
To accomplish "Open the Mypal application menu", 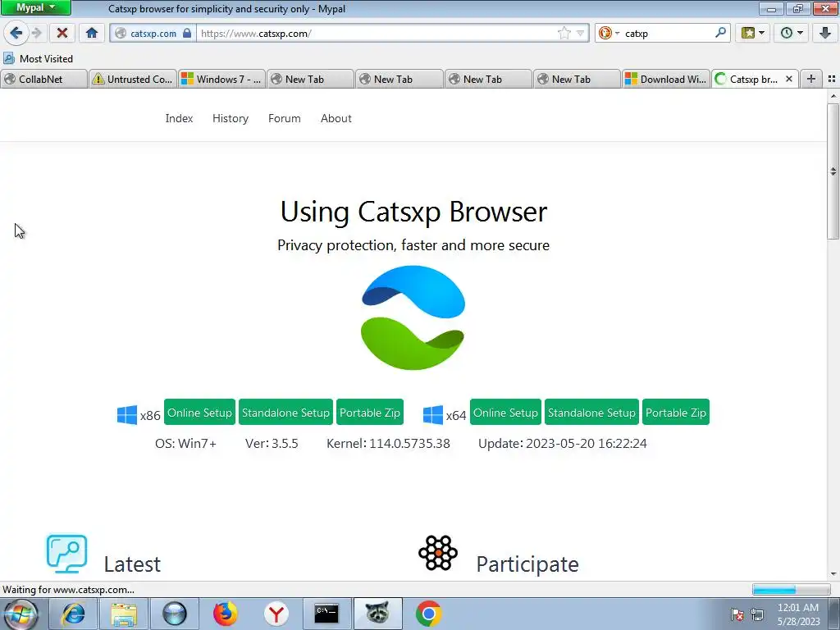I will 35,7.
